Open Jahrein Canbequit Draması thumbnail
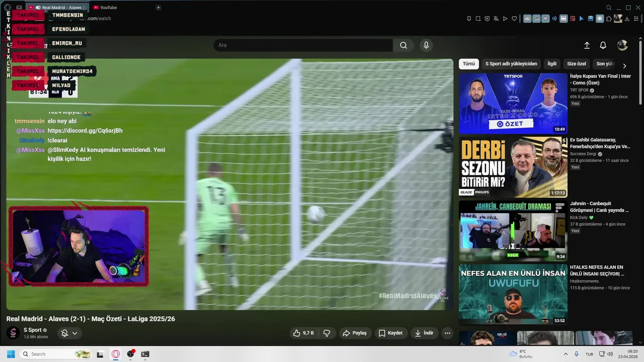This screenshot has height=362, width=644. (513, 231)
